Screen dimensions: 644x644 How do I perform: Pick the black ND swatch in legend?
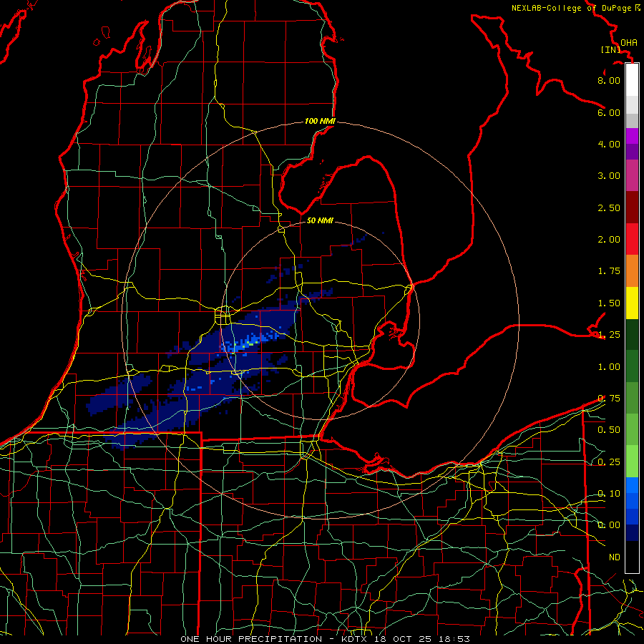pyautogui.click(x=632, y=557)
